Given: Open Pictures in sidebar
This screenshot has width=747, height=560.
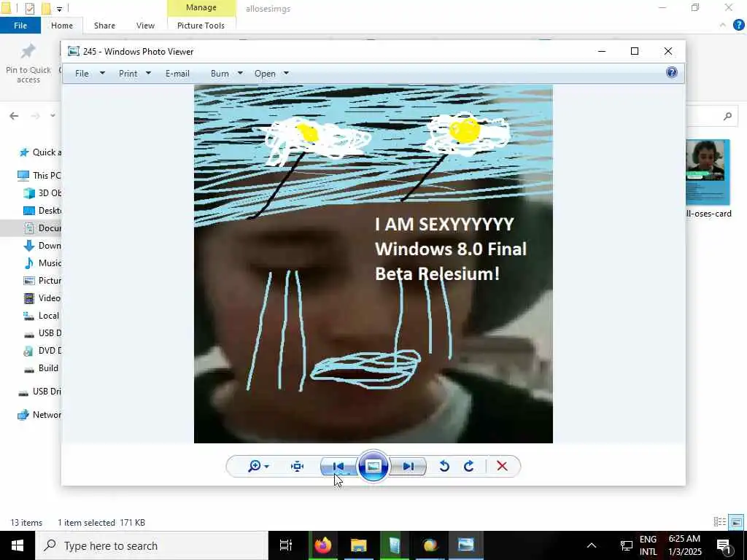Looking at the screenshot, I should (x=43, y=281).
